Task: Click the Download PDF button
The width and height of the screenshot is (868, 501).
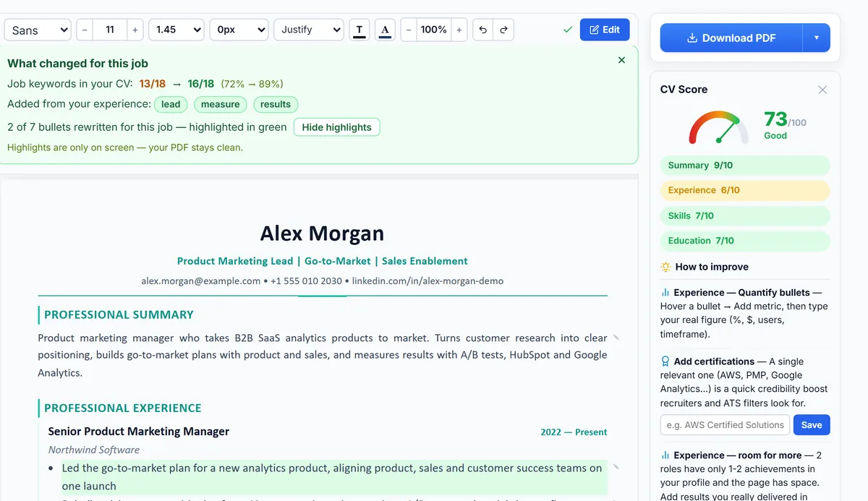Action: tap(731, 38)
